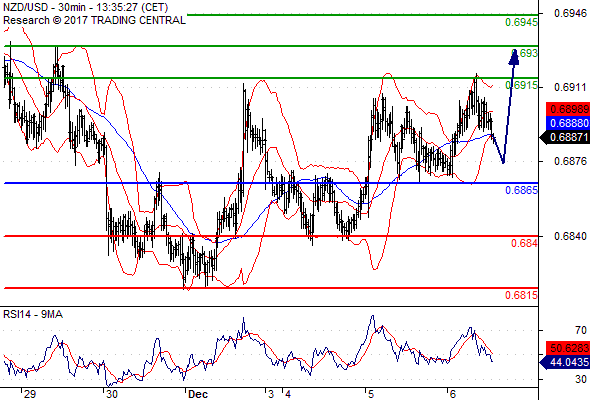Click the blue 44.0435 RSI value tag
The image size is (590, 400).
(x=565, y=362)
